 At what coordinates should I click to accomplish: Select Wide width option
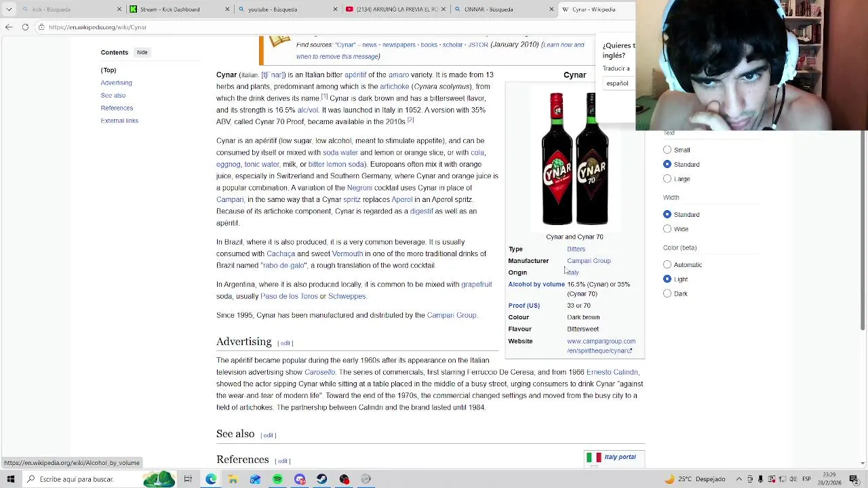(667, 229)
